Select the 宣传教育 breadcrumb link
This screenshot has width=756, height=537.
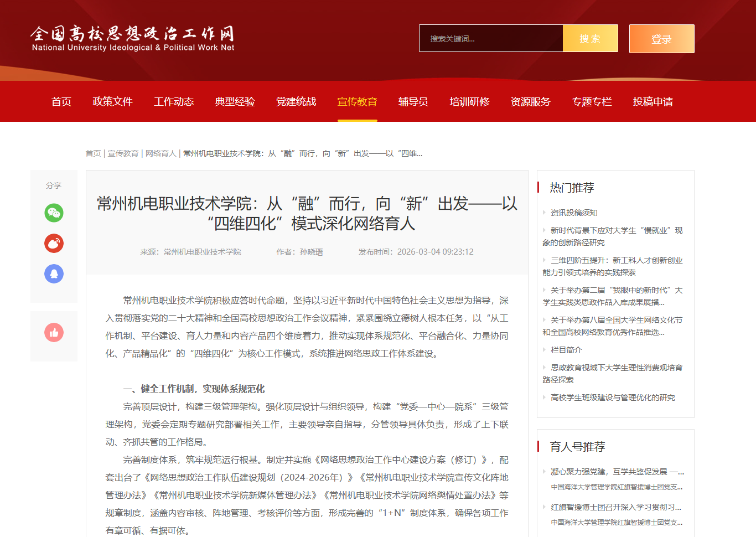(123, 153)
